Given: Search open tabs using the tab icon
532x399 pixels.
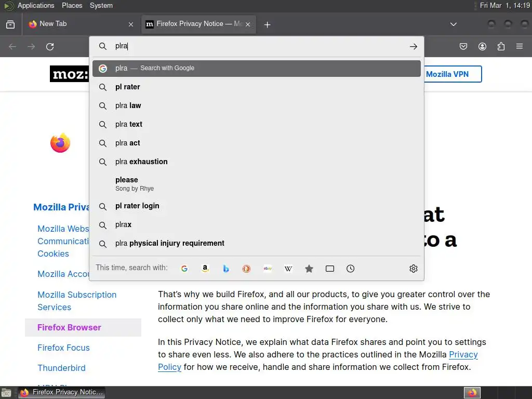Looking at the screenshot, I should pos(330,269).
